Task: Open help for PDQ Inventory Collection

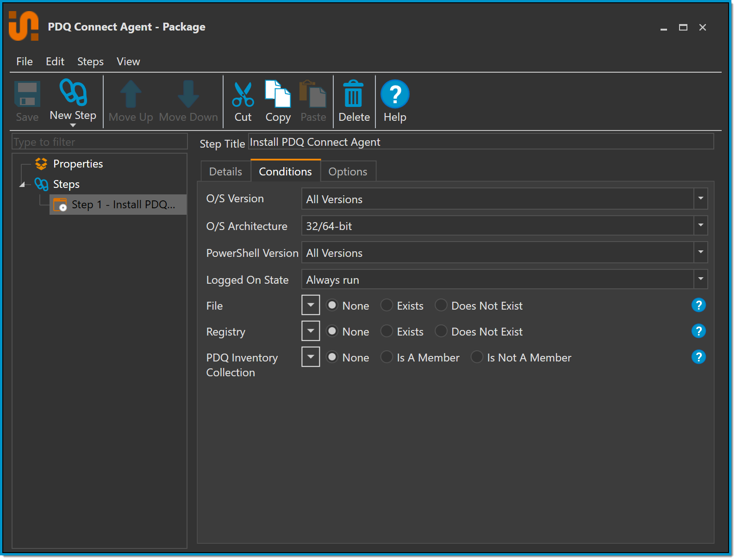Action: pyautogui.click(x=699, y=357)
